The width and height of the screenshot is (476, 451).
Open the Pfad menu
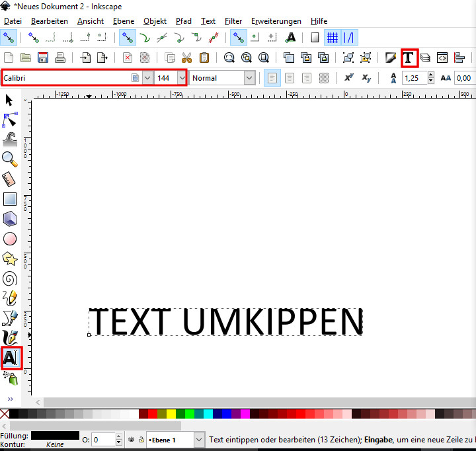click(184, 21)
